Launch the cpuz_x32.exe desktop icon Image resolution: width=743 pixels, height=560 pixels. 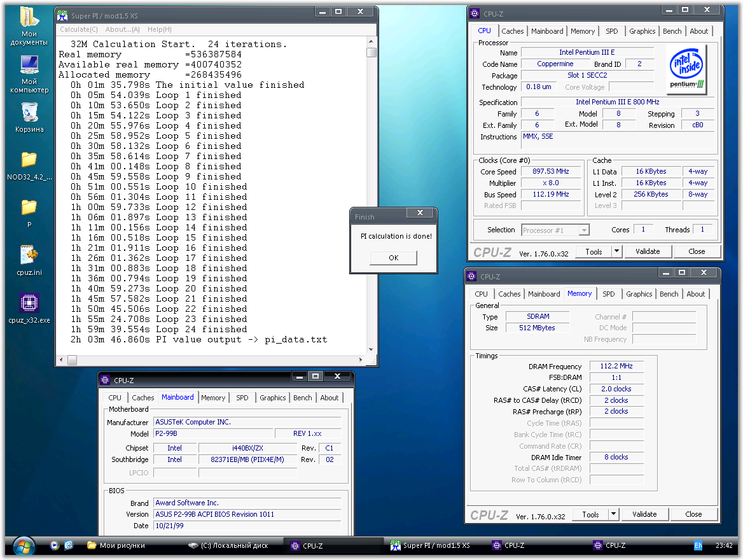tap(29, 308)
